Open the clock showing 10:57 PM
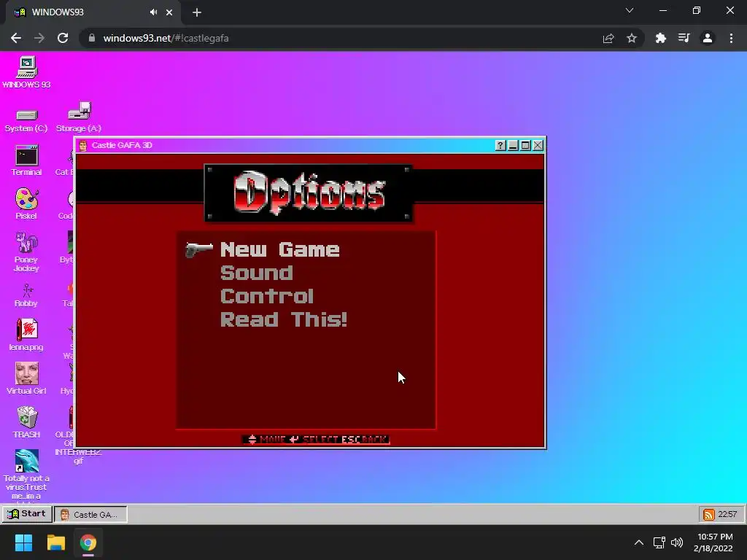 pyautogui.click(x=713, y=542)
